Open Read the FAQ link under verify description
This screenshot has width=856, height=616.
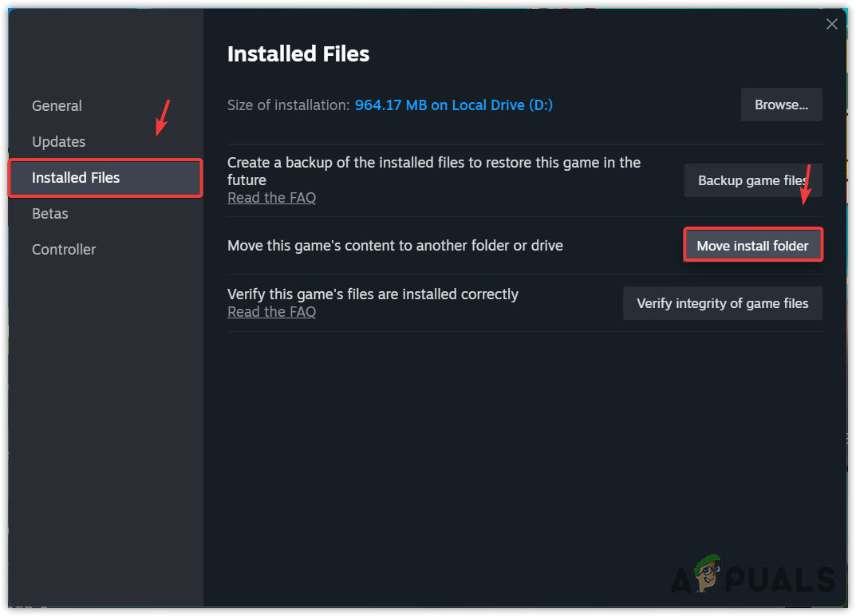tap(271, 312)
